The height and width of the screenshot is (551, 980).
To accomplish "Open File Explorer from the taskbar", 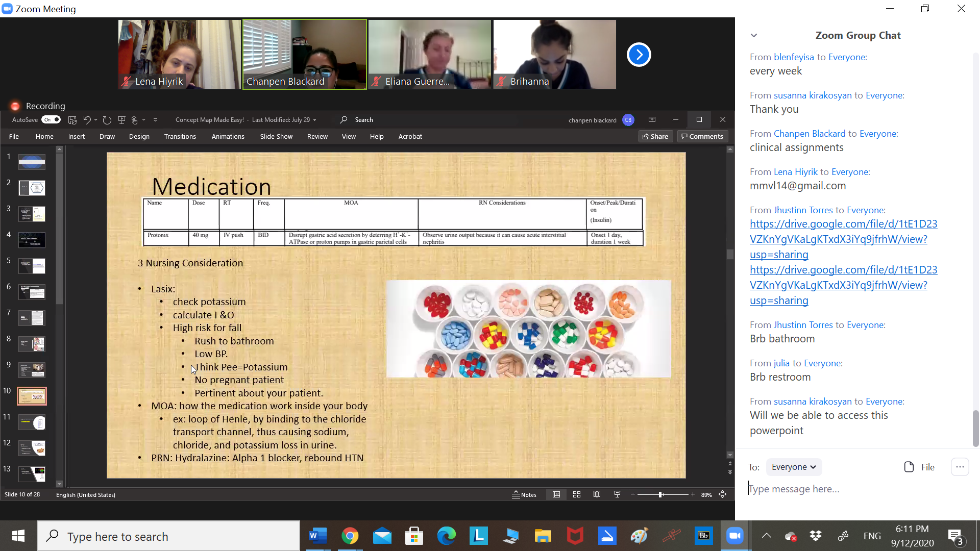I will point(543,536).
